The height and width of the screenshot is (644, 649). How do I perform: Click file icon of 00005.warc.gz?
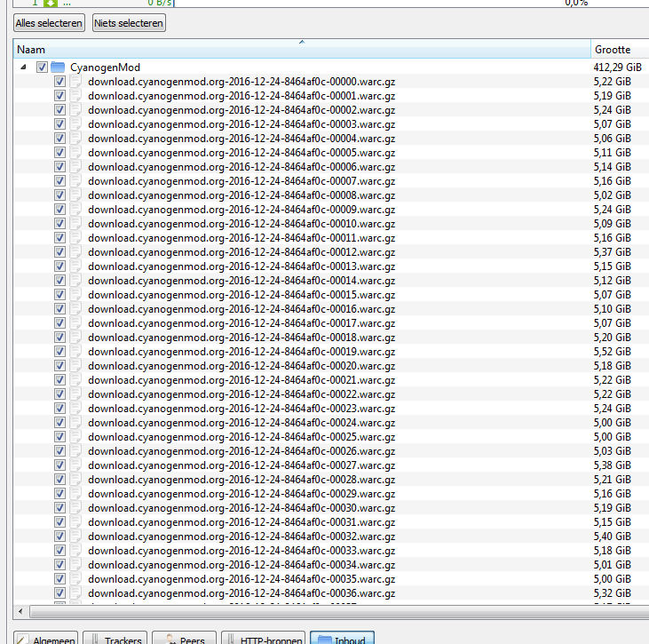pyautogui.click(x=75, y=153)
